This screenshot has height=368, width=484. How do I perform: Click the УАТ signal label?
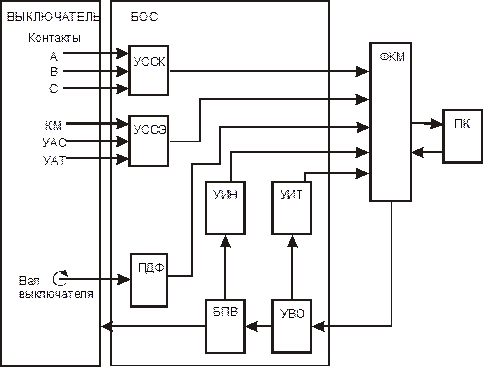pos(54,161)
